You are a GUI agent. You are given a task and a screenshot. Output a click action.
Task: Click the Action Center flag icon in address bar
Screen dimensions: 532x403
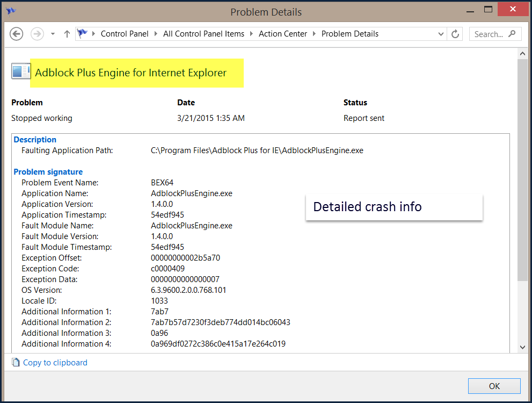point(82,33)
